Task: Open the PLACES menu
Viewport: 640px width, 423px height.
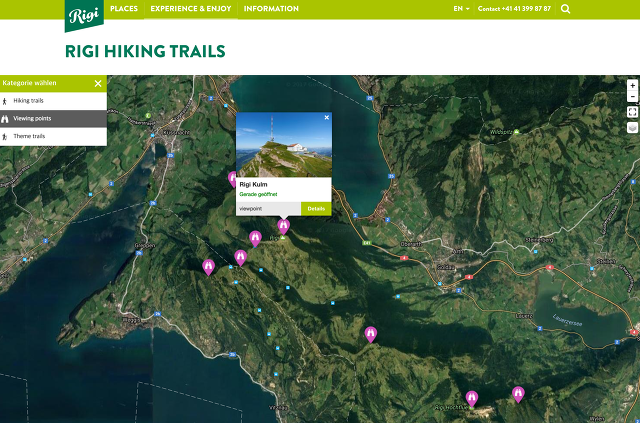Action: tap(124, 9)
